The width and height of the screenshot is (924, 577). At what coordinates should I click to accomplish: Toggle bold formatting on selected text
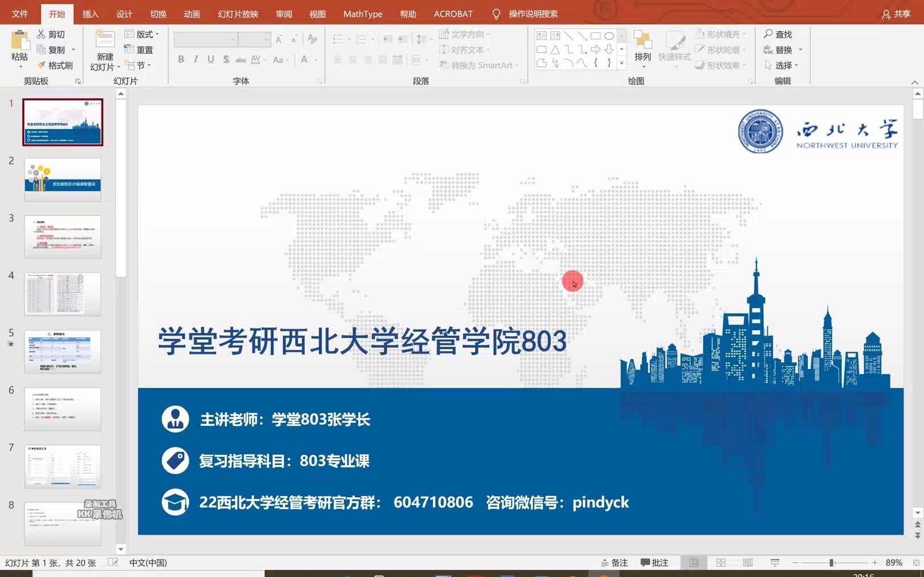181,59
